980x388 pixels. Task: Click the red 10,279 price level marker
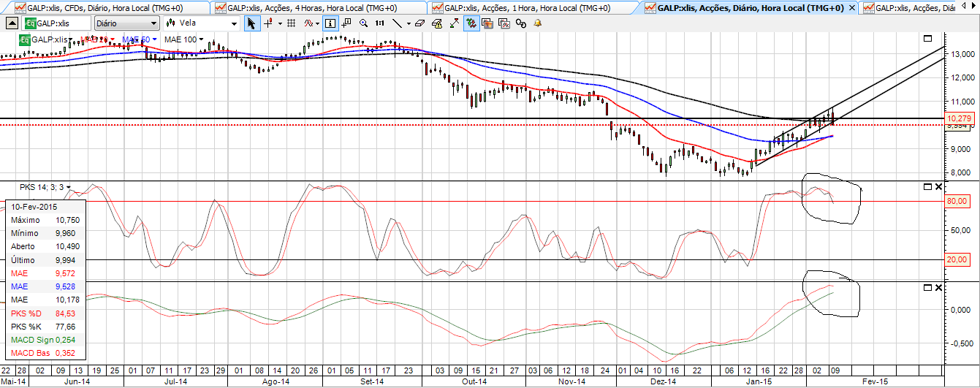[x=959, y=118]
